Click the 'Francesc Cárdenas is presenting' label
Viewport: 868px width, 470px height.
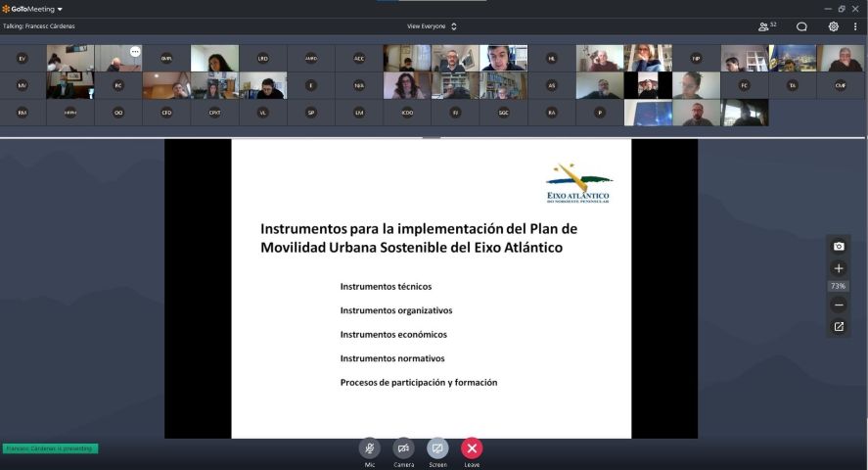coord(50,448)
